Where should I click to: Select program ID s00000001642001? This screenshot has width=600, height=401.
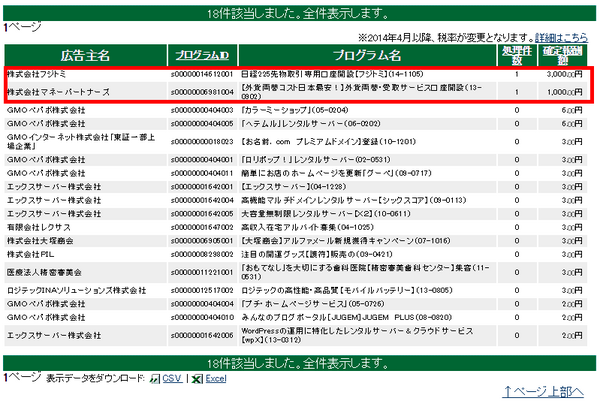point(202,187)
